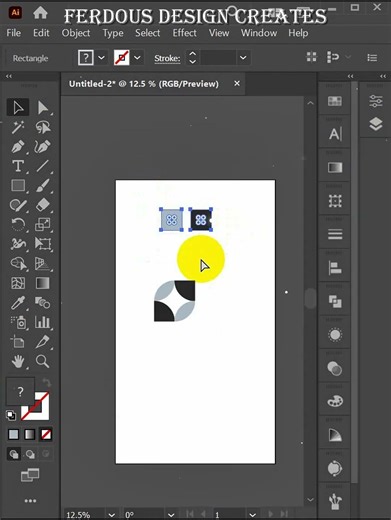
Task: Open the Character panel icon
Action: 335,134
